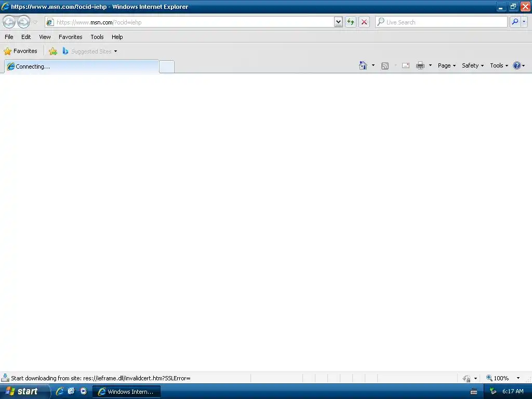Click the Read Mail envelope icon
This screenshot has height=399, width=532.
(406, 65)
